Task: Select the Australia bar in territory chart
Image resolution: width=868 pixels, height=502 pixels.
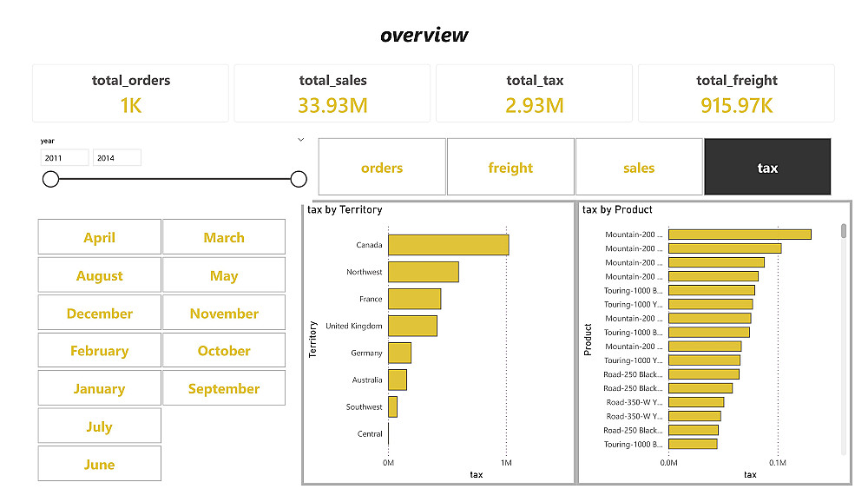Action: click(398, 380)
